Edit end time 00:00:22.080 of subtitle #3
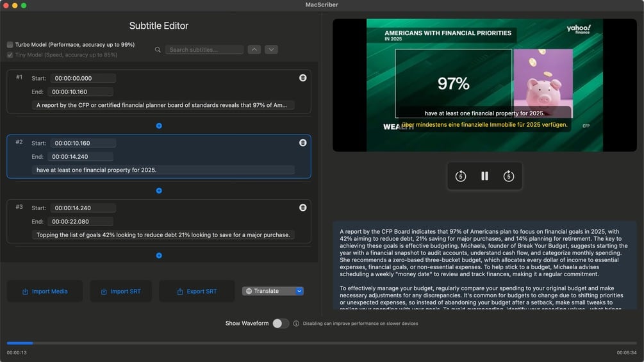 [80, 222]
